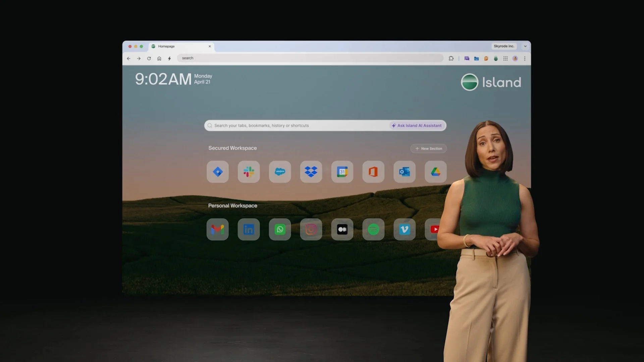644x362 pixels.
Task: Open the purple AI chat toolbar icon
Action: pos(467,58)
